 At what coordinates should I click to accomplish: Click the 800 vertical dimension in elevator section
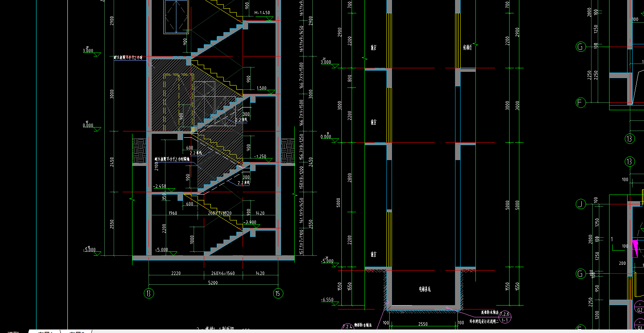[x=350, y=78]
